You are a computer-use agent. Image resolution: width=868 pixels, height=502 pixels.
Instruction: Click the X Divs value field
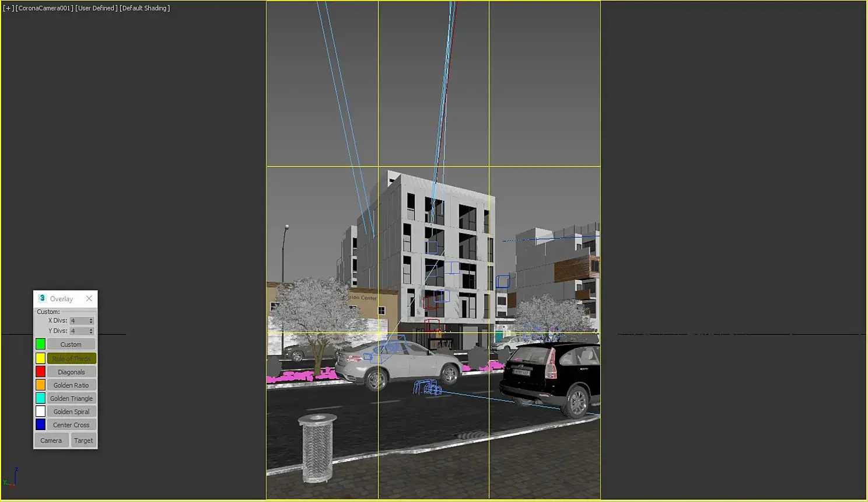click(x=79, y=321)
